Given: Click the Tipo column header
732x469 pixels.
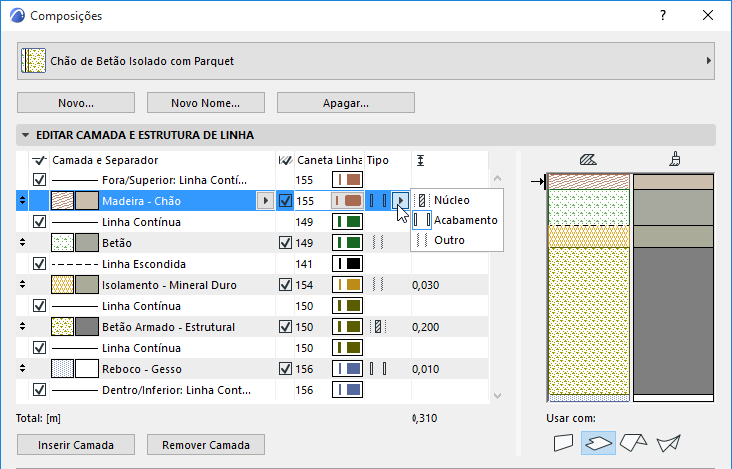Looking at the screenshot, I should [x=378, y=160].
